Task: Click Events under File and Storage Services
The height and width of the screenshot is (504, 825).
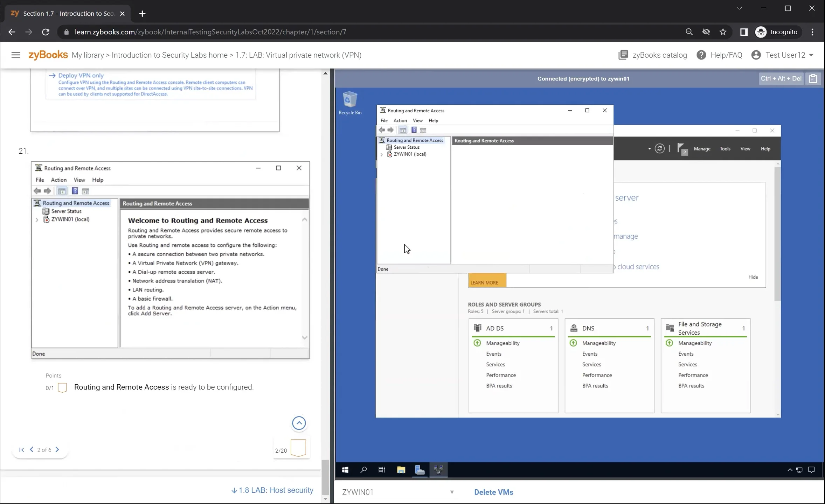Action: [686, 354]
